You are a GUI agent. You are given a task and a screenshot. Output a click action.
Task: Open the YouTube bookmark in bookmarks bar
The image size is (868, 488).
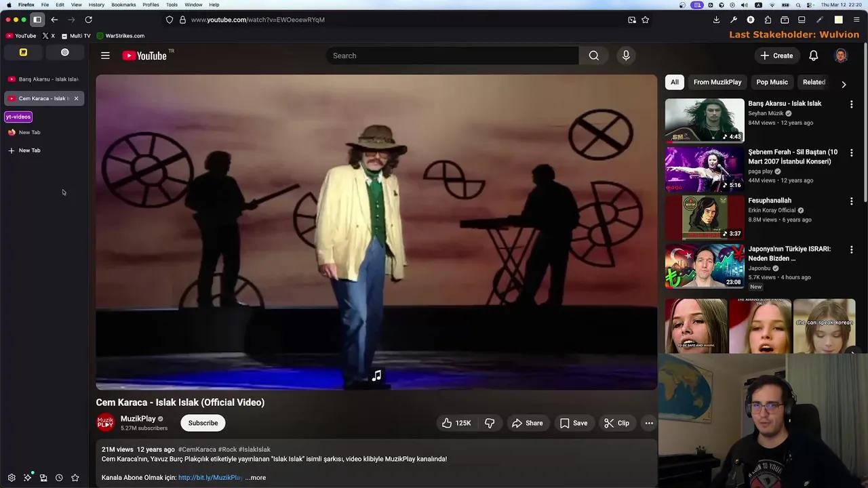tap(21, 36)
